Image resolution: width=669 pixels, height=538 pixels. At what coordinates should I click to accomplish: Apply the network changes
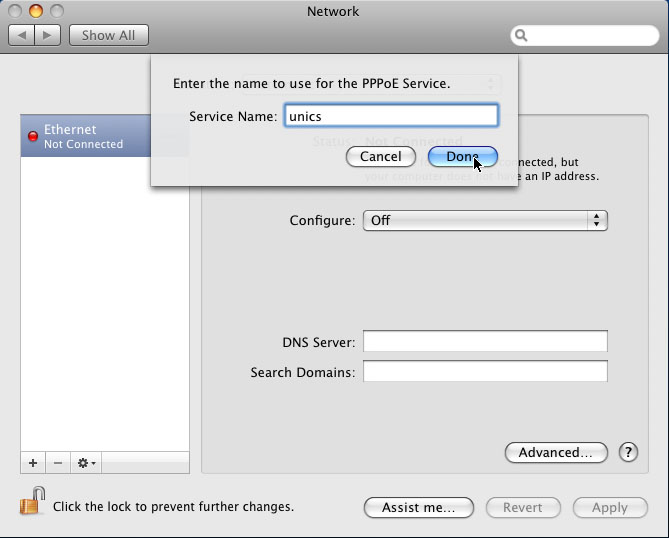pyautogui.click(x=610, y=507)
